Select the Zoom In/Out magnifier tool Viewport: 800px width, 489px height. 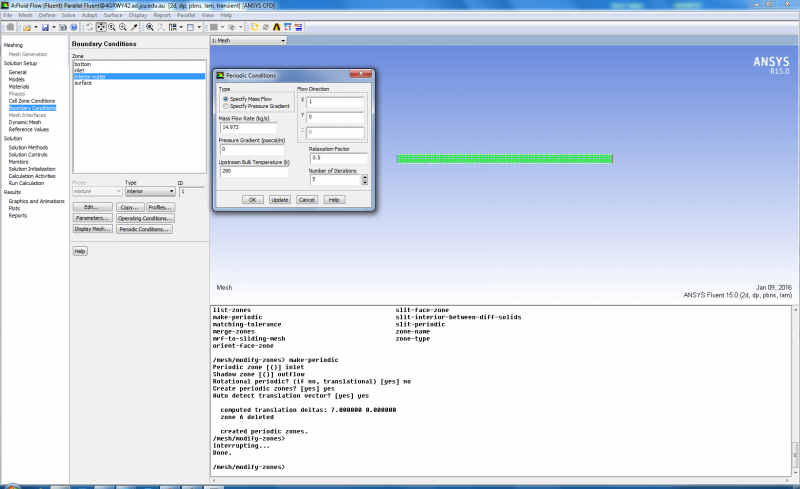[112, 27]
